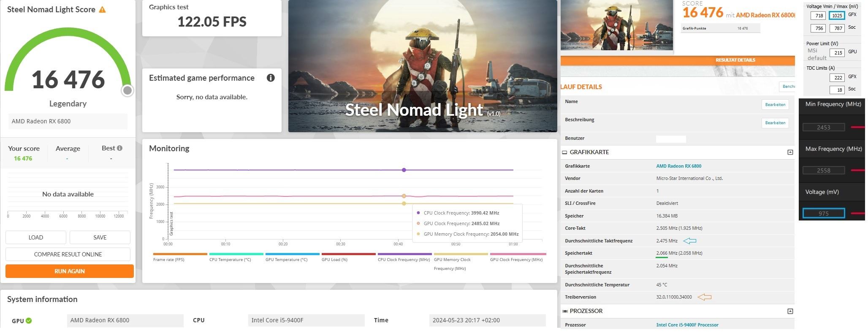Screen dimensions: 868x332
Task: Click the green Your score value 16 476
Action: (23, 158)
